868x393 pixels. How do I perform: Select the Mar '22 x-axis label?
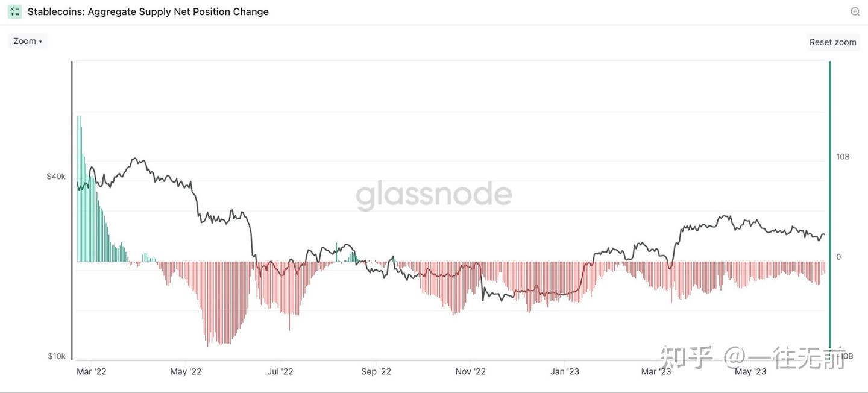coord(92,371)
